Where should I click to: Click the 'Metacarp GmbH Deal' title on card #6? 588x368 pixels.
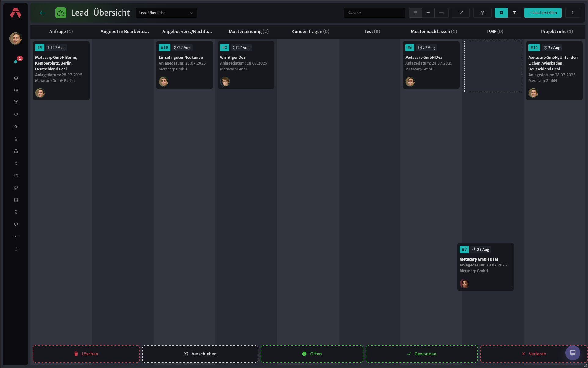click(424, 58)
